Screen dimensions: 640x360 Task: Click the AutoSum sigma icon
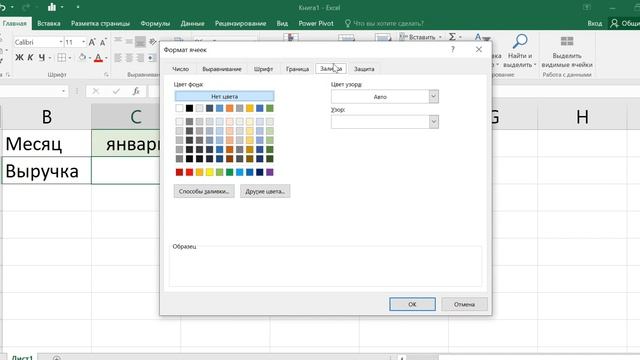click(x=452, y=37)
